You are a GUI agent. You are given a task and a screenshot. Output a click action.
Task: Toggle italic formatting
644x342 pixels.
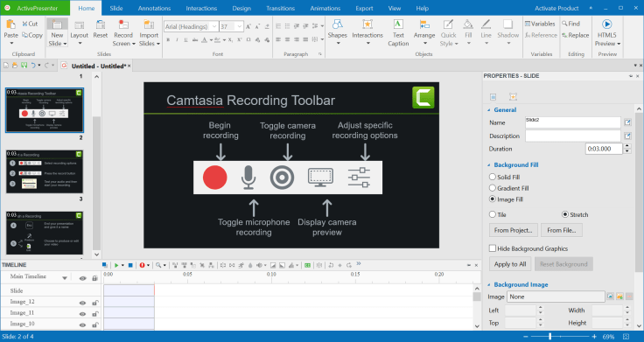pos(177,40)
